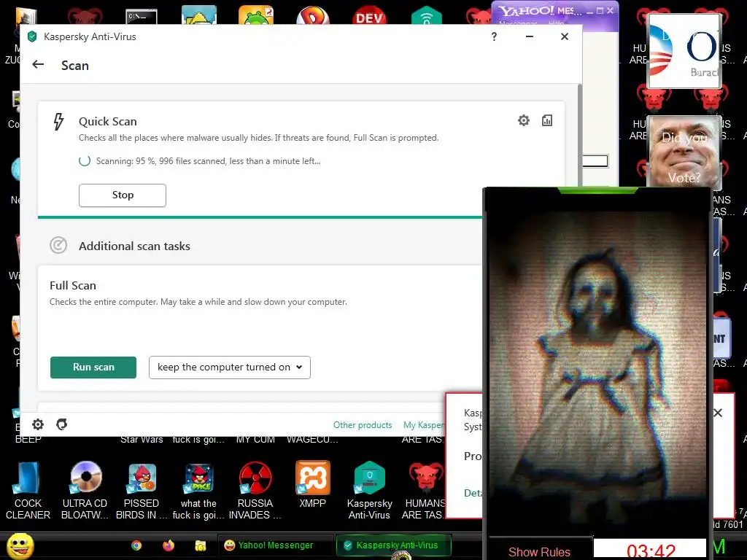Launch Firefox from taskbar
747x560 pixels.
pos(169,545)
